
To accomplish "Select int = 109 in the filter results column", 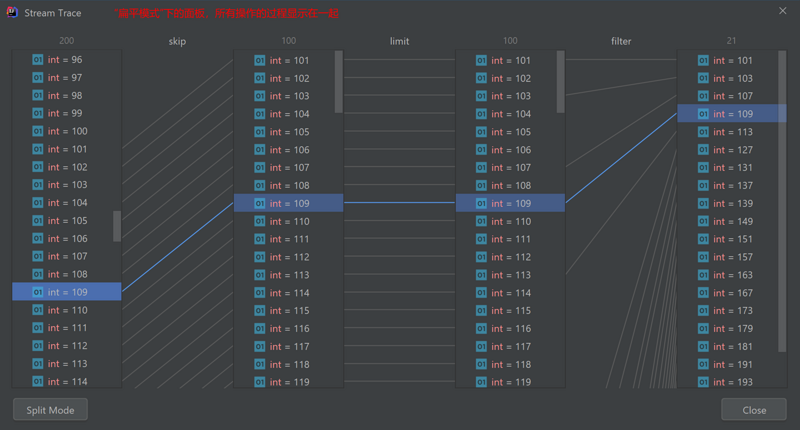I will (732, 114).
